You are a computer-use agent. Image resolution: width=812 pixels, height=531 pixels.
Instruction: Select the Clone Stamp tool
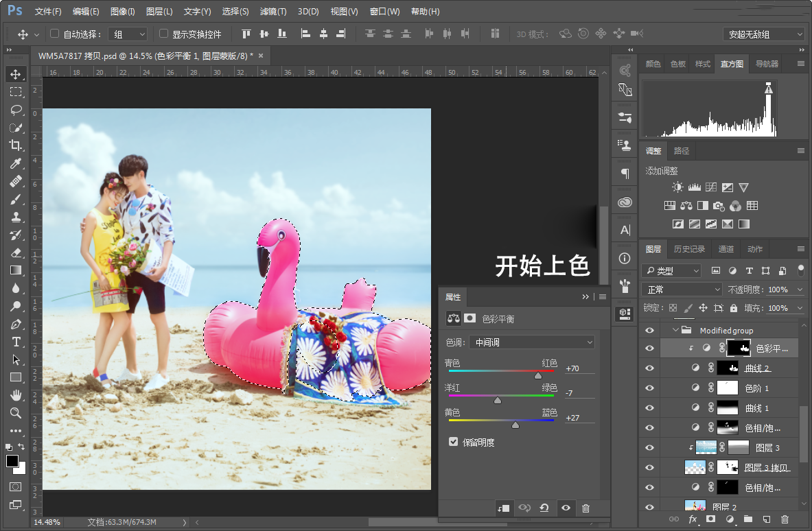(x=16, y=217)
